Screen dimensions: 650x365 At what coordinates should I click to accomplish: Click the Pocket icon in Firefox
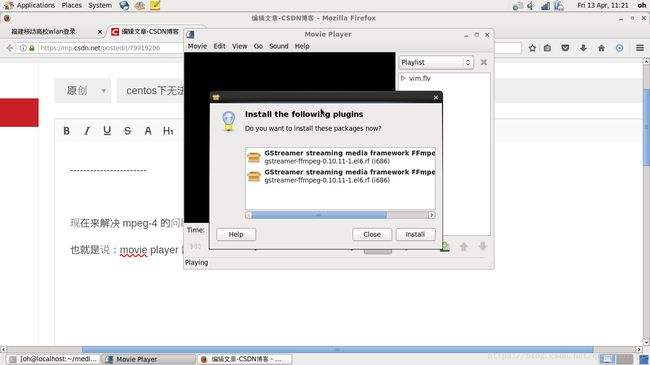565,48
